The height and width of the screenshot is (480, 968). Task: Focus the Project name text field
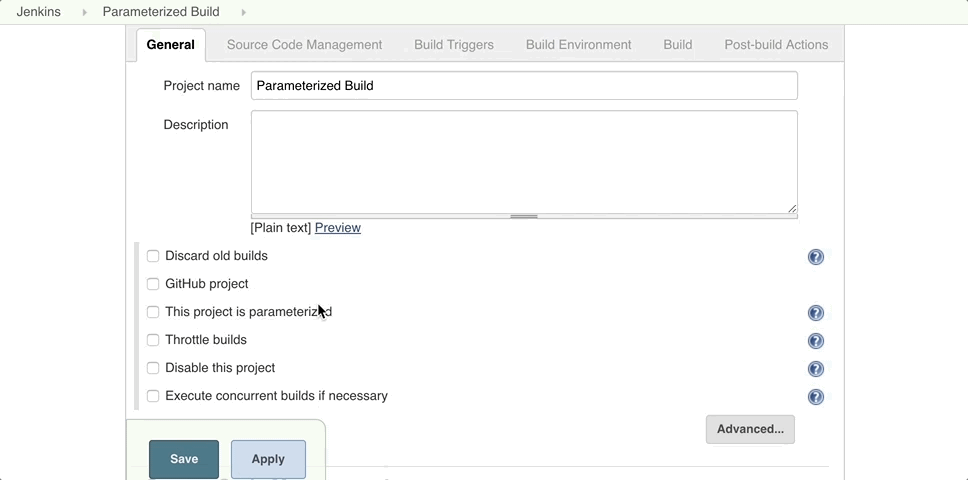click(523, 86)
